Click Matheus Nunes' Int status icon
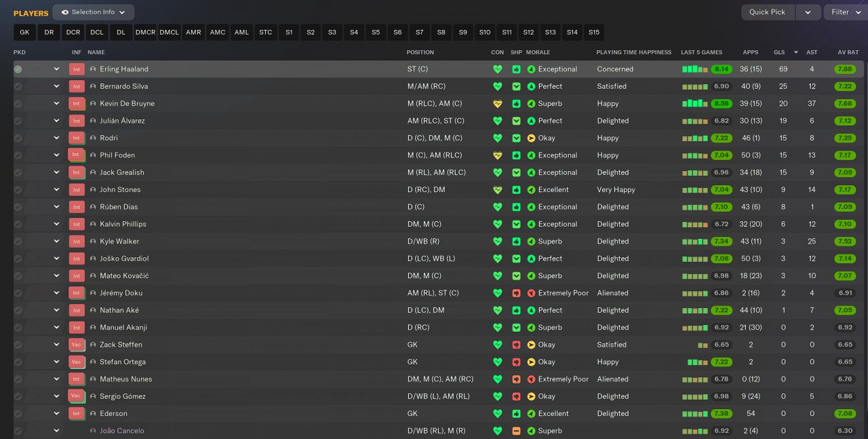 (77, 379)
